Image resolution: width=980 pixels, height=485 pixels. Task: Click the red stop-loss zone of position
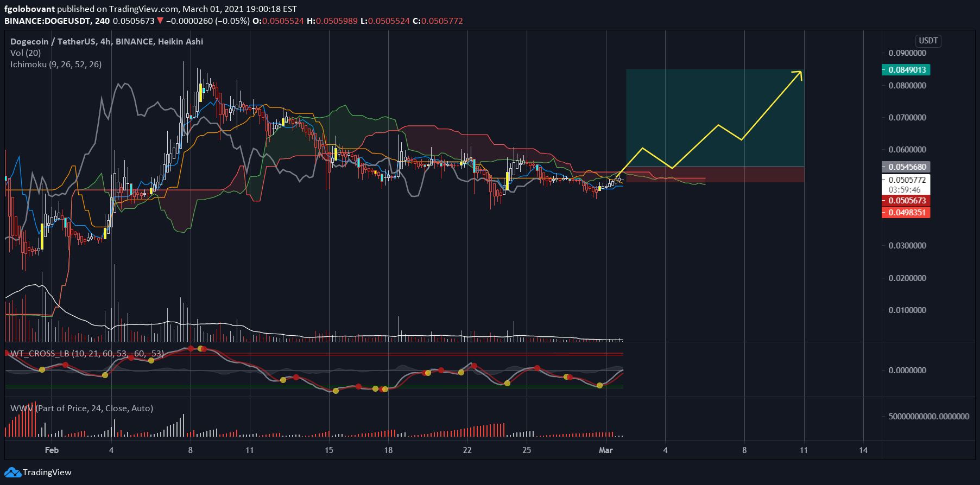[715, 174]
